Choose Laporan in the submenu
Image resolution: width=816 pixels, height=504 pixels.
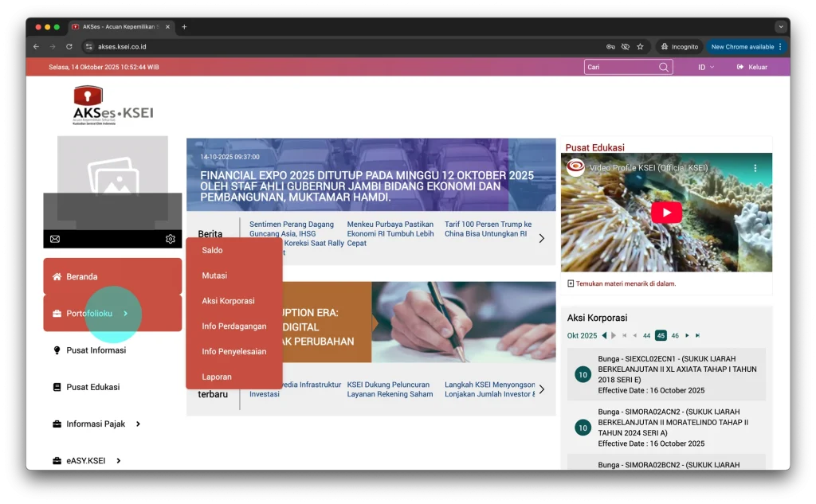tap(217, 377)
